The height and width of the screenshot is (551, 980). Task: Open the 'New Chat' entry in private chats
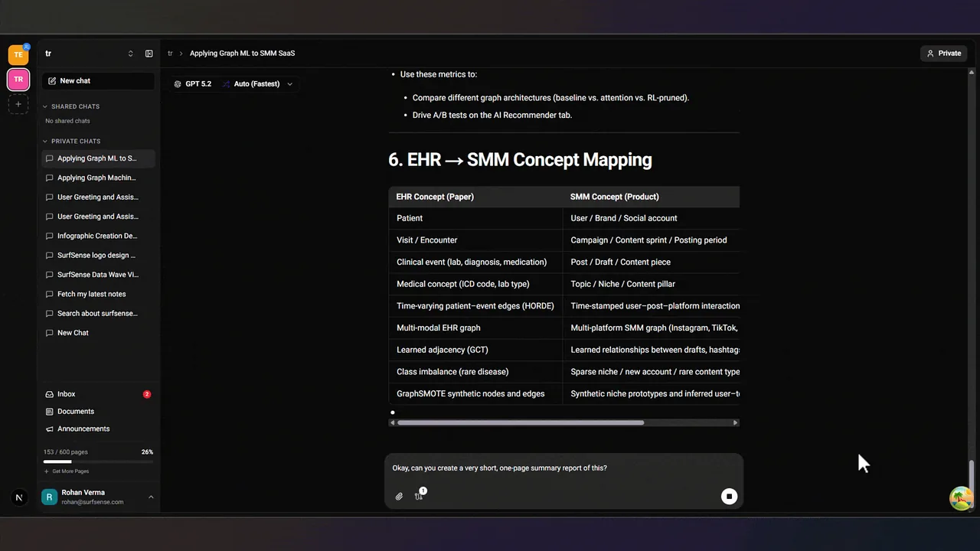click(99, 333)
